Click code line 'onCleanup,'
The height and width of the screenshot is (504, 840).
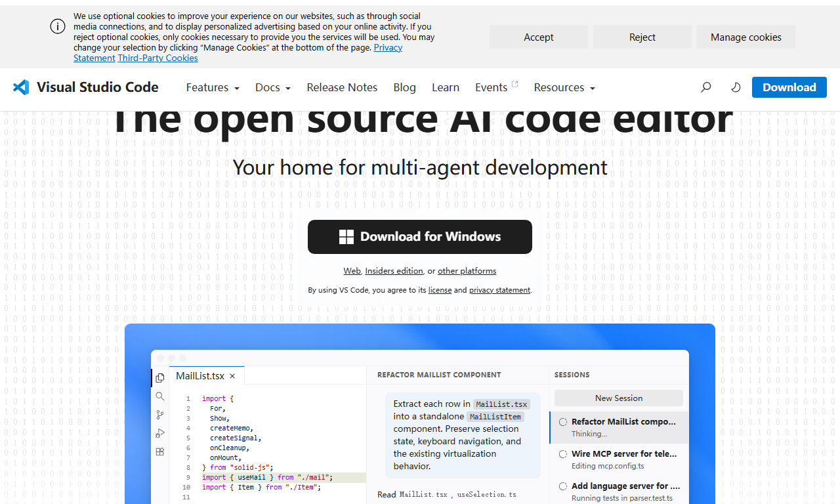(x=230, y=448)
